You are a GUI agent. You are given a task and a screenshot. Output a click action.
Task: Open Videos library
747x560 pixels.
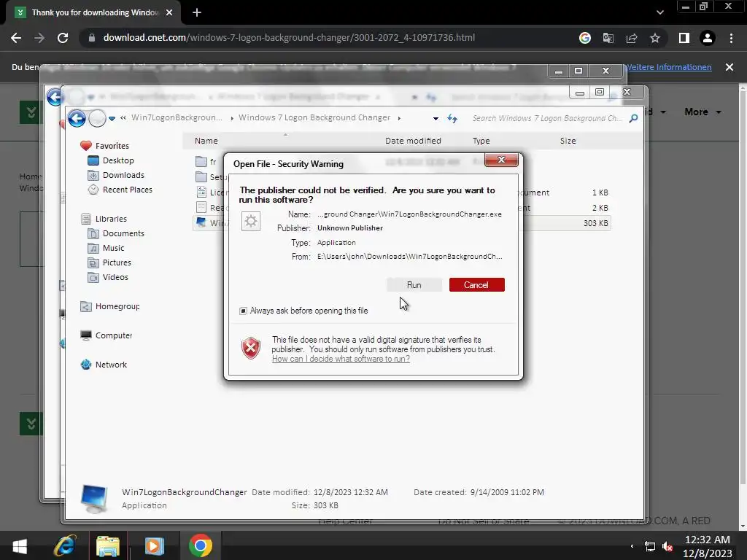pos(115,277)
